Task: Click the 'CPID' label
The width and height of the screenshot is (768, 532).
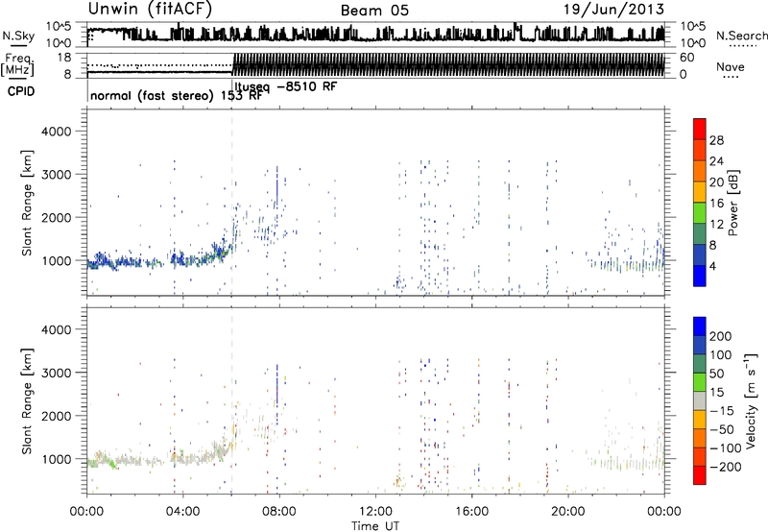Action: tap(21, 91)
